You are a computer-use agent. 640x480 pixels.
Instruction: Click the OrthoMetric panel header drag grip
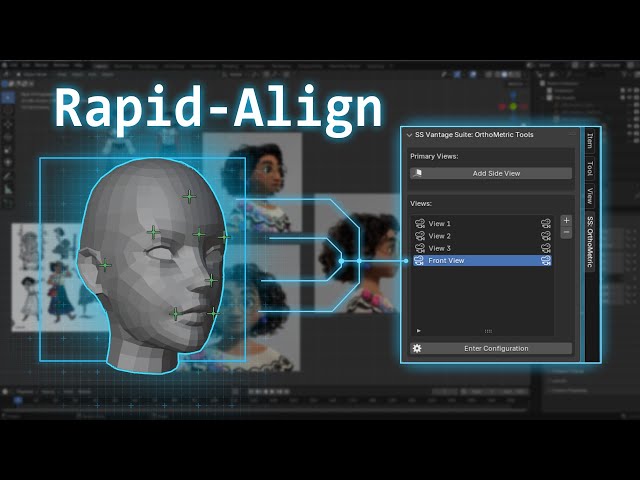tap(571, 135)
